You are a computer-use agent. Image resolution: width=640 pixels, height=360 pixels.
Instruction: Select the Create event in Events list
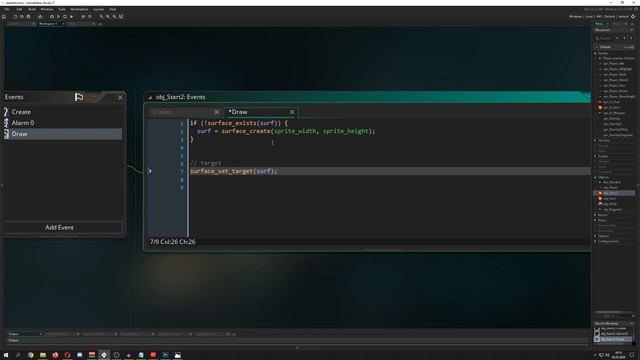(x=63, y=112)
